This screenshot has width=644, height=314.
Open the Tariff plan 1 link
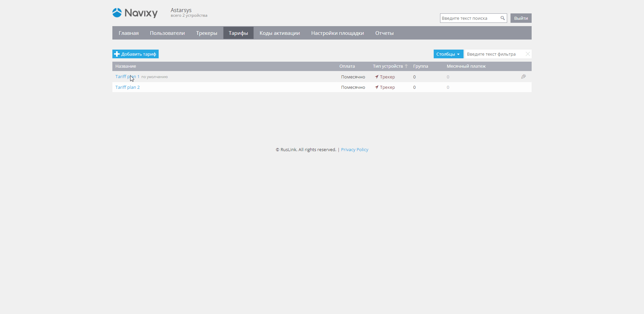[x=127, y=77]
